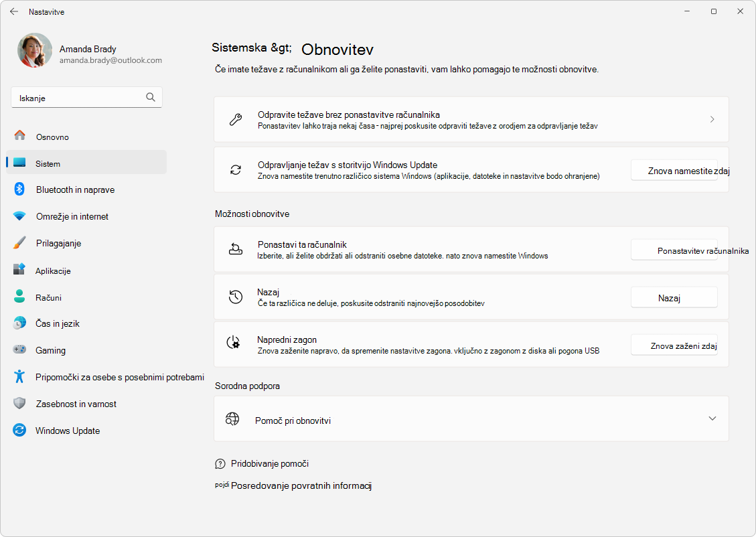This screenshot has height=537, width=756.
Task: Click the Osnovno home icon
Action: click(20, 135)
